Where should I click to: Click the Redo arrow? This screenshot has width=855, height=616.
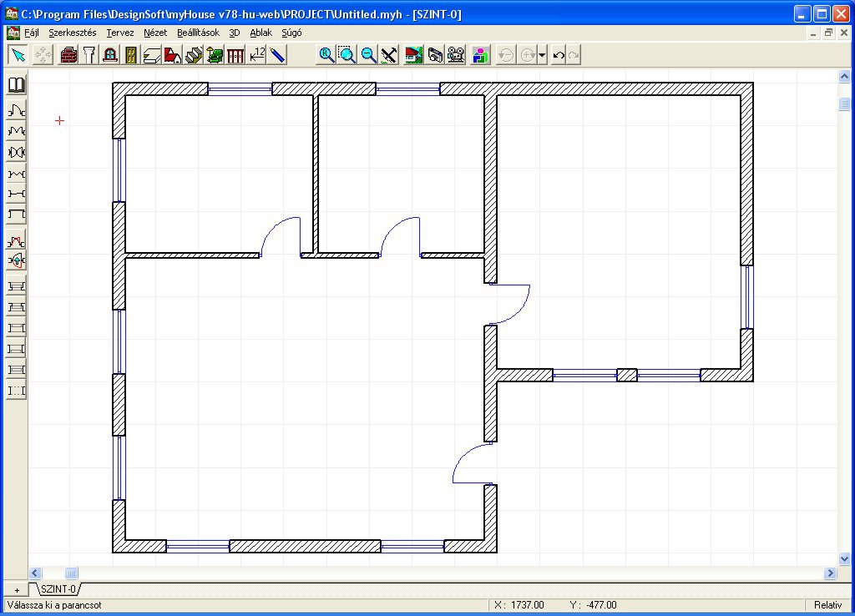tap(573, 55)
